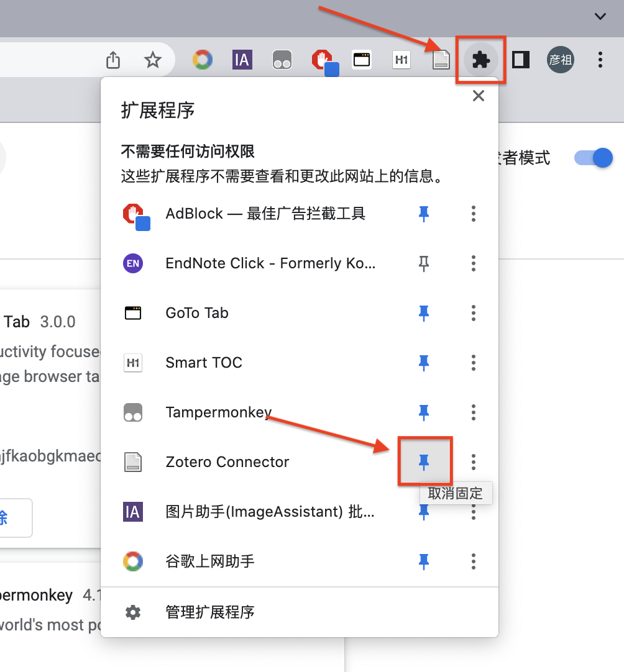This screenshot has height=672, width=624.
Task: Select EndNote Click entry in extension list
Action: (x=270, y=263)
